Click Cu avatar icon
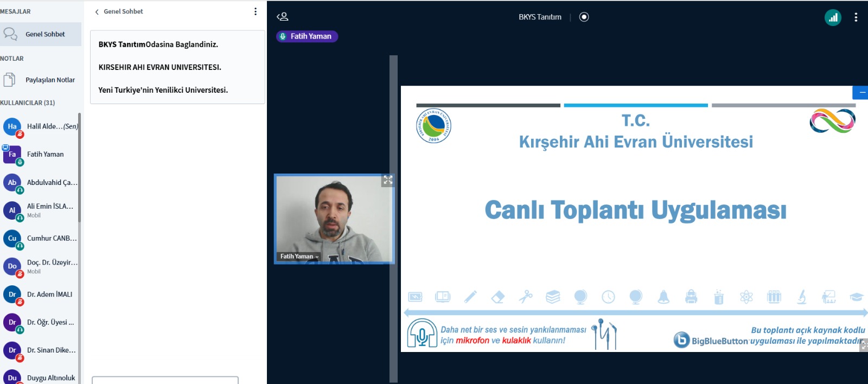Screen dimensions: 868x384 pos(12,238)
